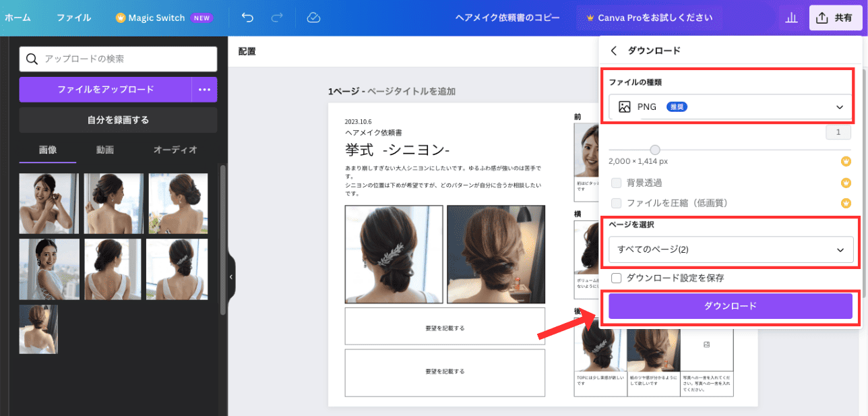Tick the ダウンロード設定を保存 checkbox
This screenshot has width=868, height=416.
pyautogui.click(x=616, y=278)
